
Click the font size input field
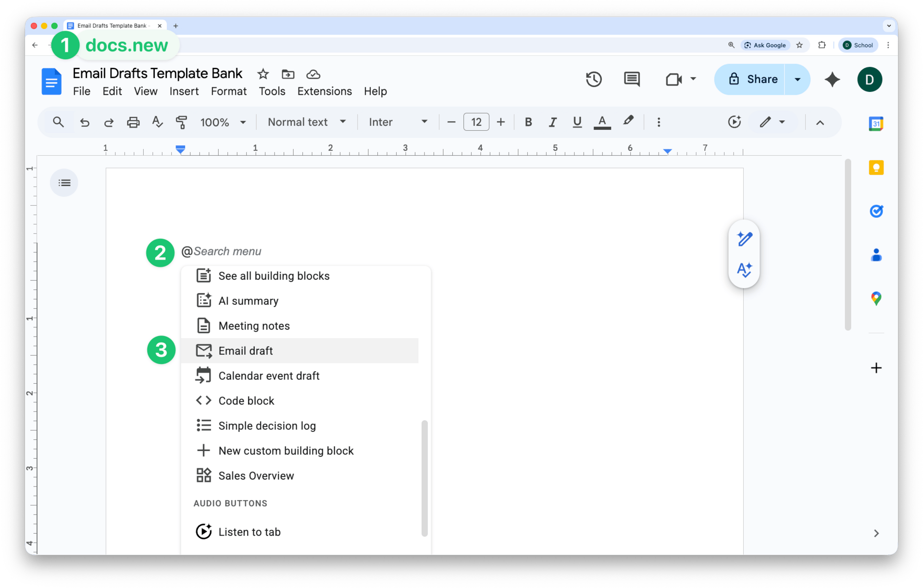476,122
